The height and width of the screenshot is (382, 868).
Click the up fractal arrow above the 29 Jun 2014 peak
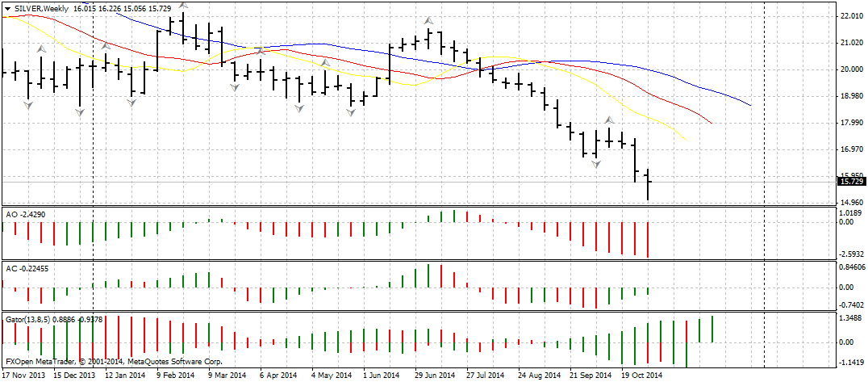point(428,19)
